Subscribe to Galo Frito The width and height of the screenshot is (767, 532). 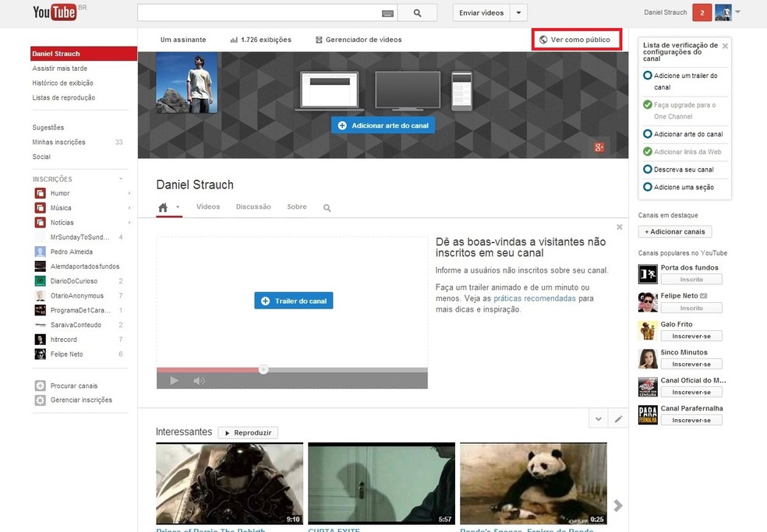pos(691,336)
